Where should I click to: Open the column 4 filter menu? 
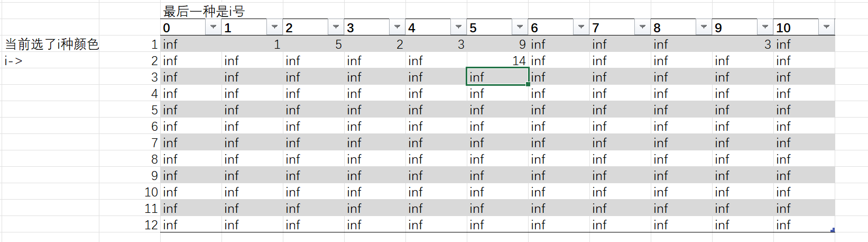tap(458, 27)
